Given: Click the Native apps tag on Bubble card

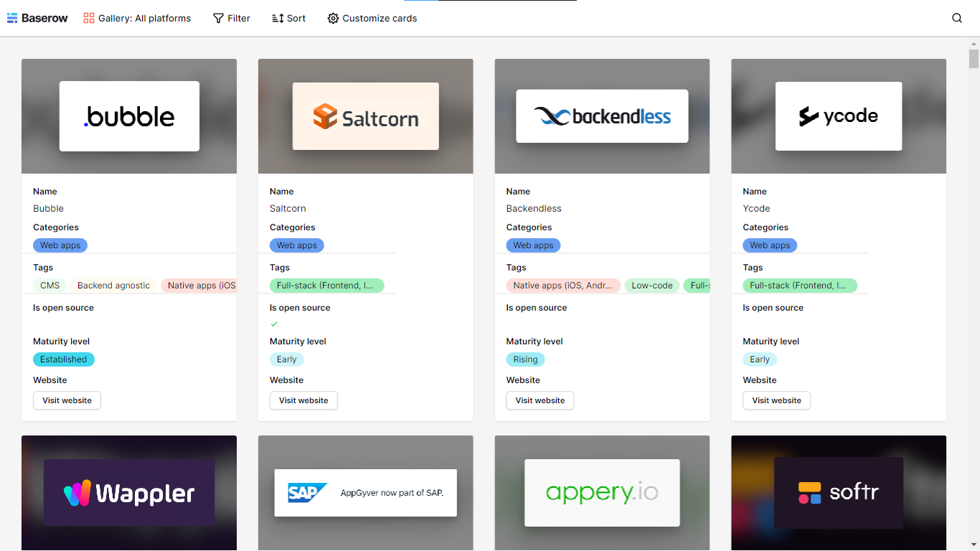Looking at the screenshot, I should click(x=199, y=286).
